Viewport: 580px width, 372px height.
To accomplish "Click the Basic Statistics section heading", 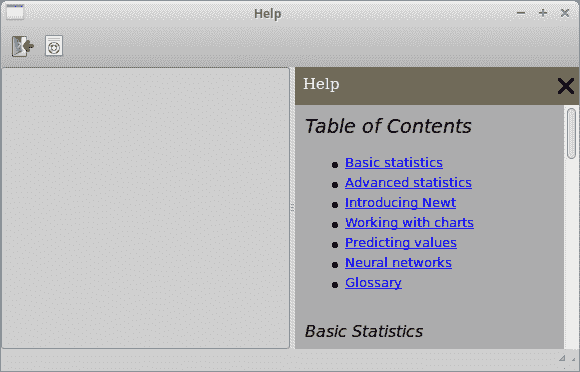I will 364,331.
